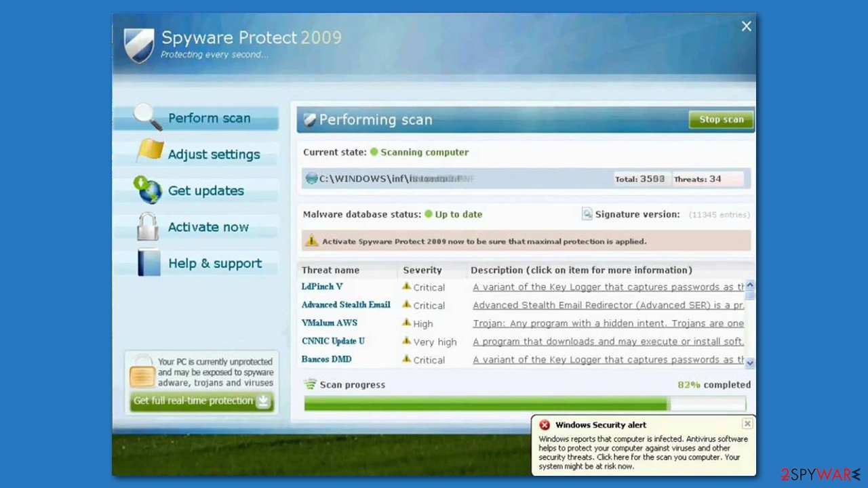Click the Advanced Stealth Email severity icon
The height and width of the screenshot is (488, 868).
(x=406, y=304)
